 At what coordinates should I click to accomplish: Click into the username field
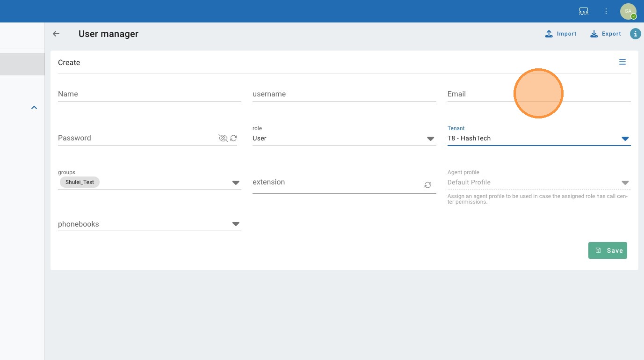click(344, 94)
